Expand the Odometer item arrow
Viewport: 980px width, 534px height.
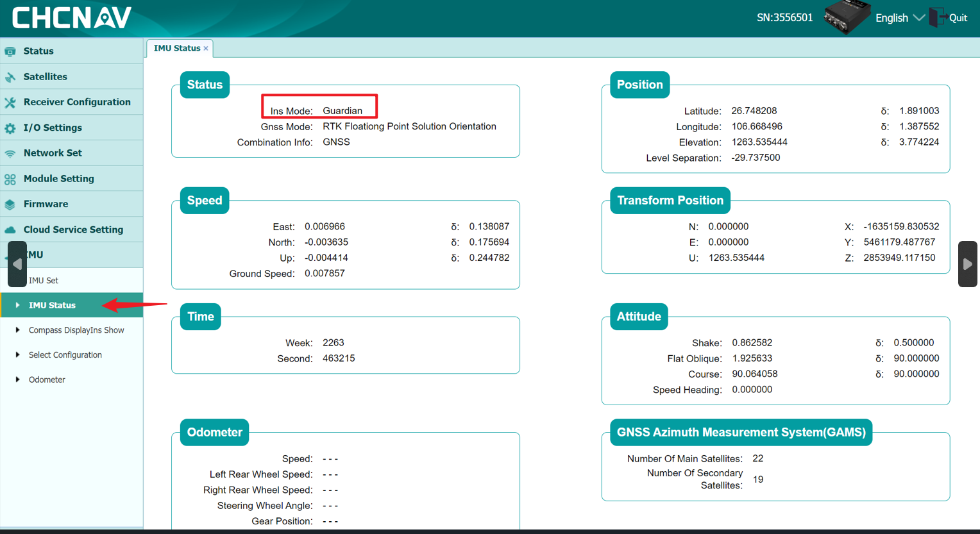tap(17, 380)
